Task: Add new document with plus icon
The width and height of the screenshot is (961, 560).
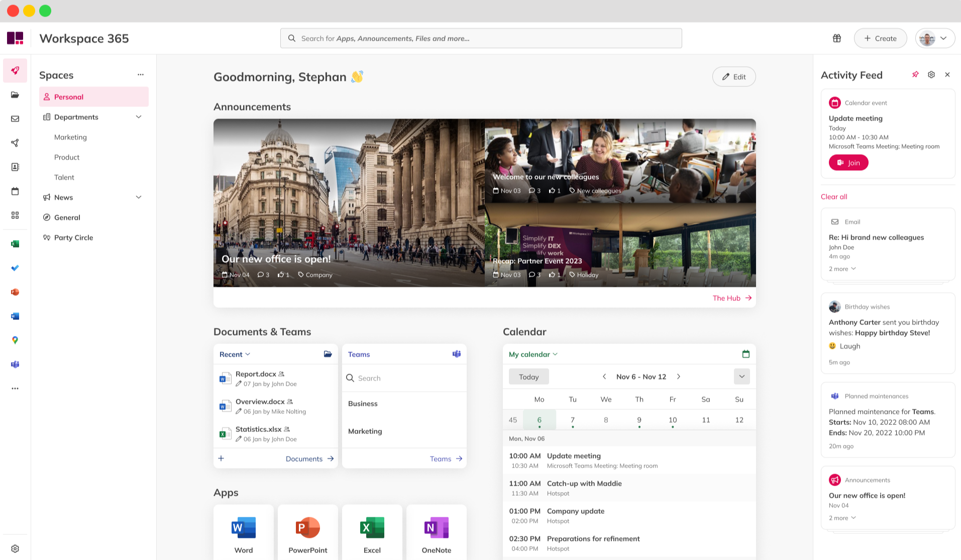Action: (x=221, y=458)
